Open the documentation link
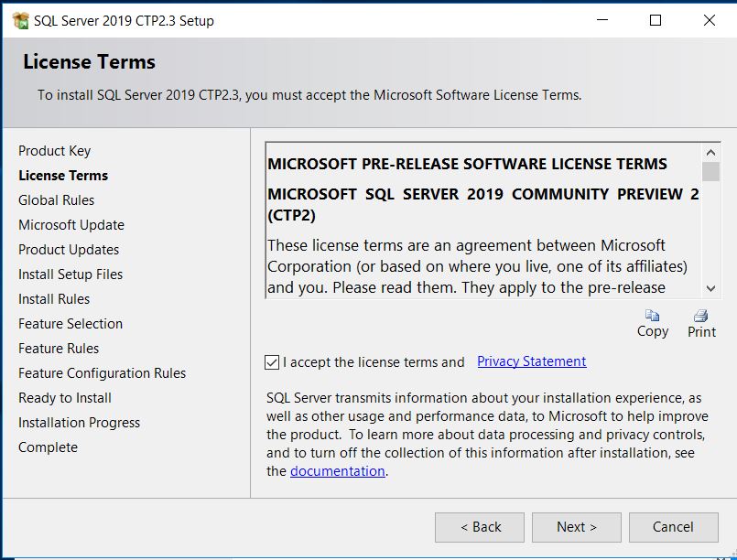The image size is (737, 560). (337, 470)
